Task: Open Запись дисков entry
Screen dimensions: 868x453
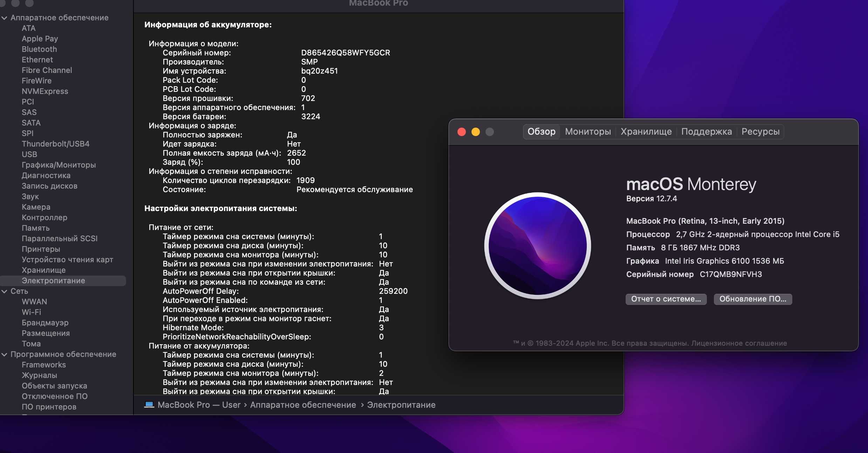Action: pyautogui.click(x=49, y=186)
